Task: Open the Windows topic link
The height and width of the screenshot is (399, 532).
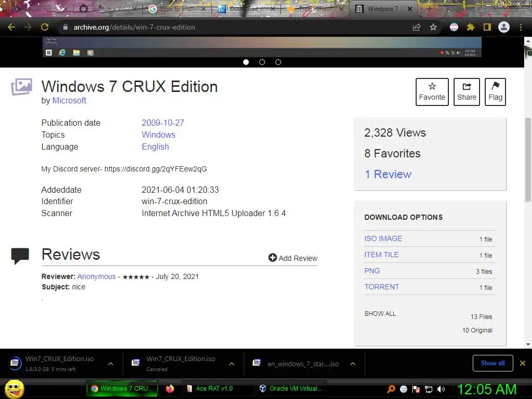Action: click(158, 135)
